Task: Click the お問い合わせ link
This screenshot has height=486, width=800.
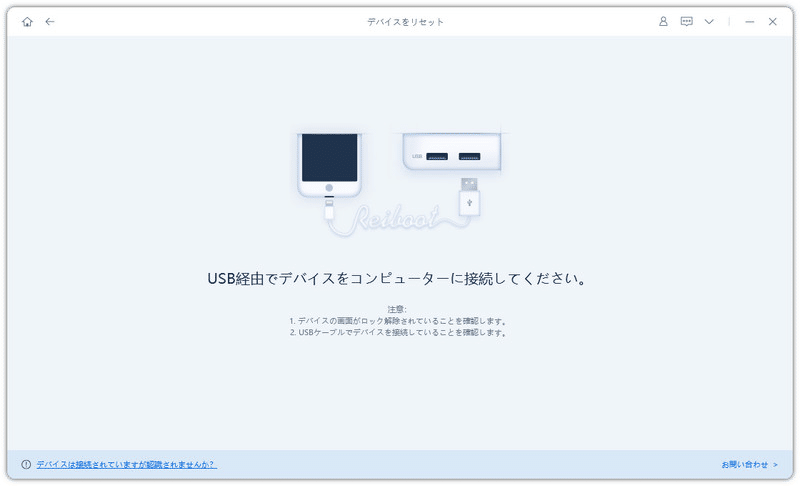Action: (749, 465)
